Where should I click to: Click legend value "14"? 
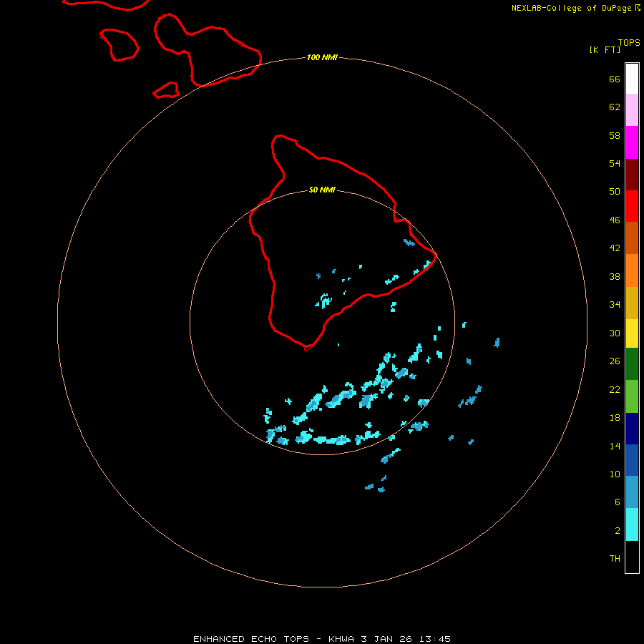(x=615, y=446)
